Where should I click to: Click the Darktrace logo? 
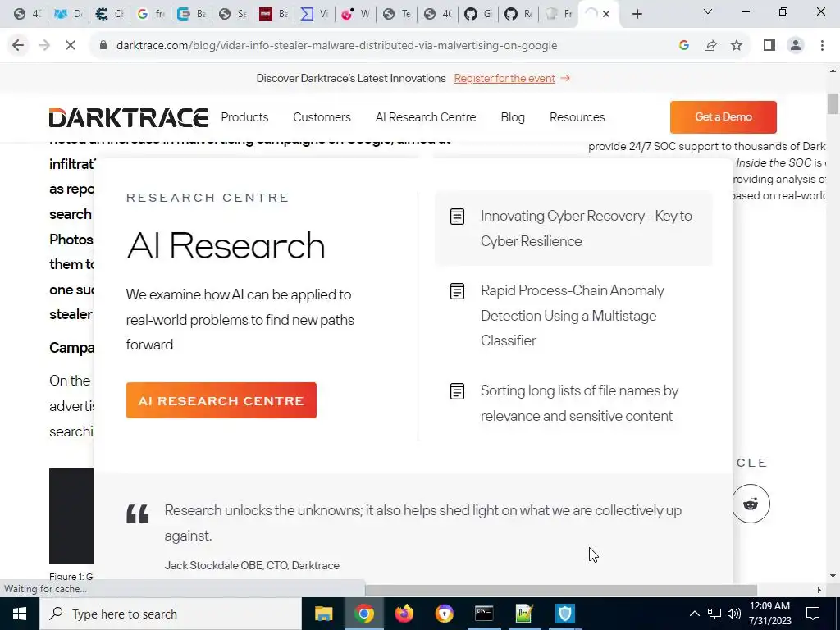129,118
